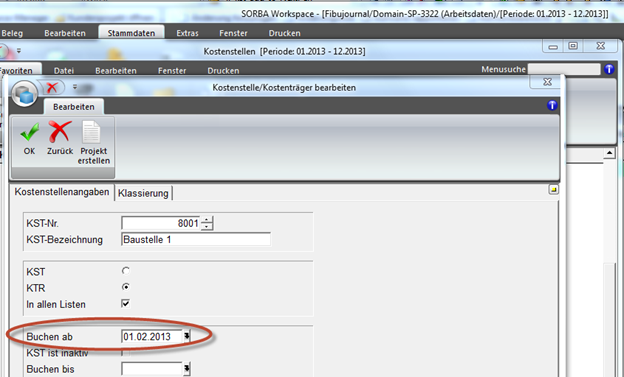Image resolution: width=624 pixels, height=377 pixels.
Task: Click the small yellow pin icon next to the tabs
Action: point(554,189)
